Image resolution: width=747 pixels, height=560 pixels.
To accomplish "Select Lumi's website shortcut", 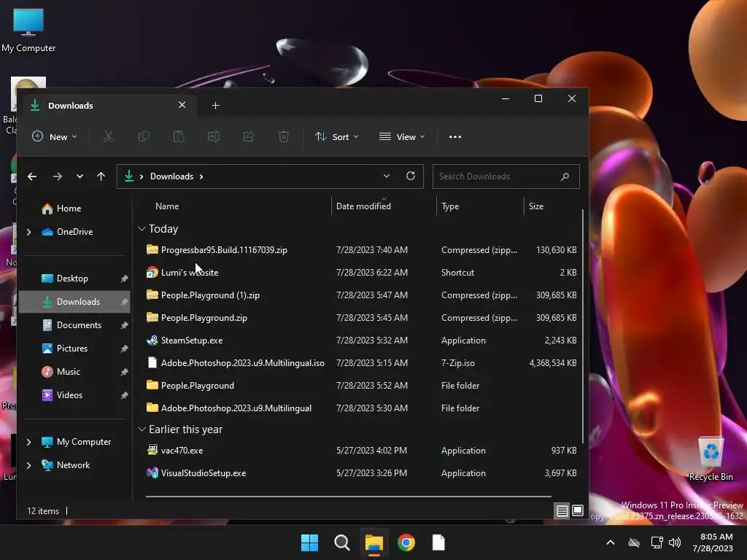I will click(361, 273).
